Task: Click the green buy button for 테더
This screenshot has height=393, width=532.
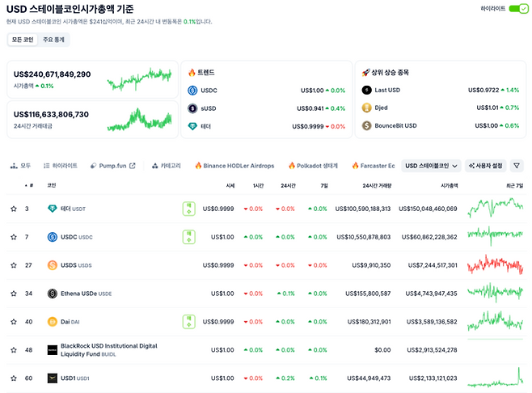Action: point(189,209)
